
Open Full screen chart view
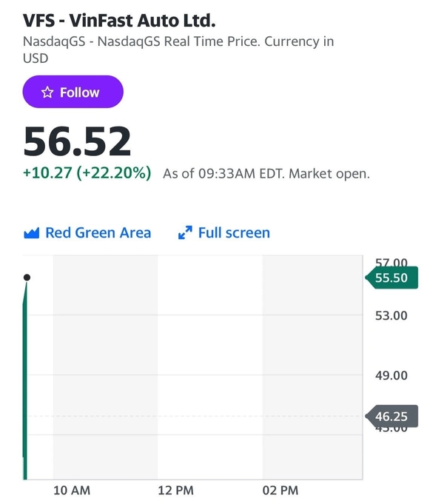click(x=224, y=232)
